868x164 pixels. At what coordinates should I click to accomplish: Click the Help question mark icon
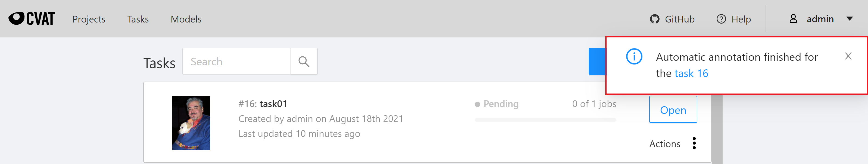tap(721, 19)
